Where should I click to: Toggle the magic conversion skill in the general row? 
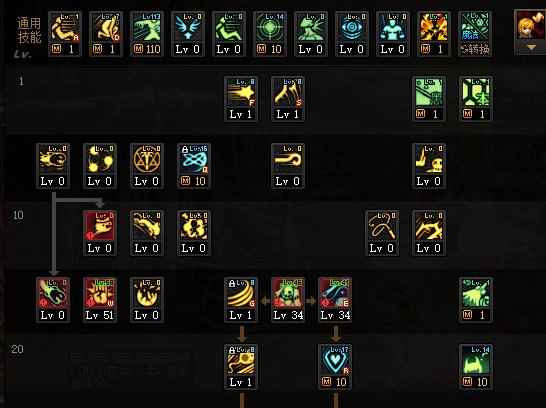point(475,34)
